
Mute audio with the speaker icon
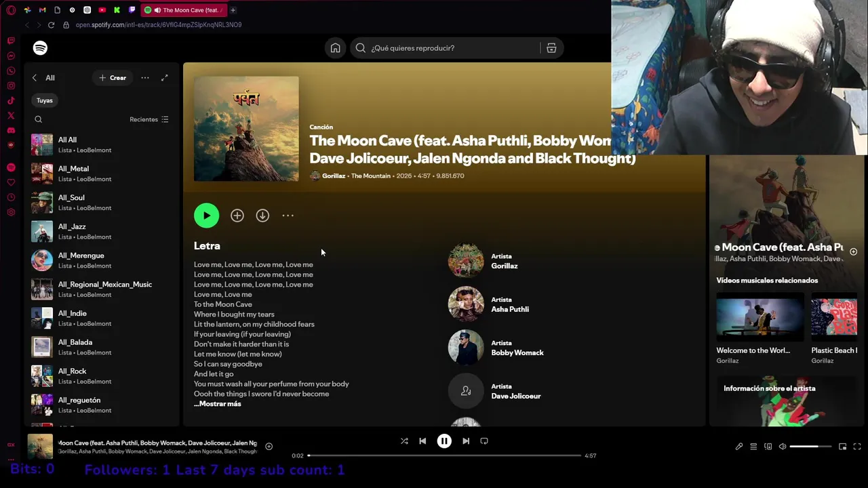click(x=782, y=447)
